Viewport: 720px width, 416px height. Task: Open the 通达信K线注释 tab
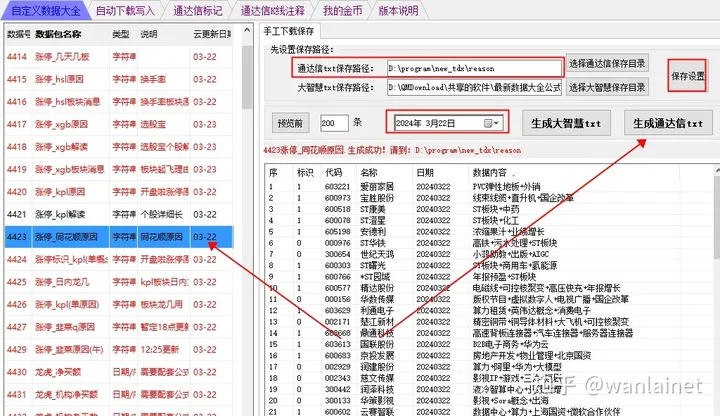[x=273, y=11]
